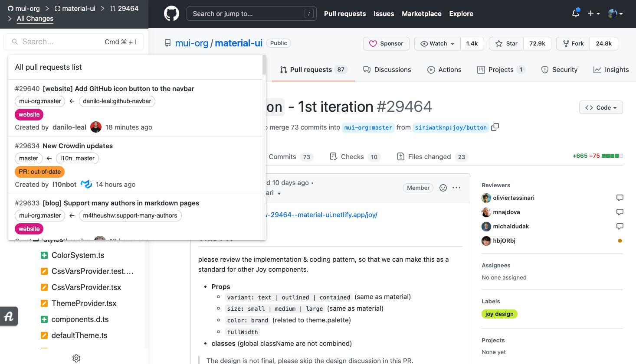Click the floating script button at left edge
This screenshot has width=636, height=364.
click(x=9, y=316)
